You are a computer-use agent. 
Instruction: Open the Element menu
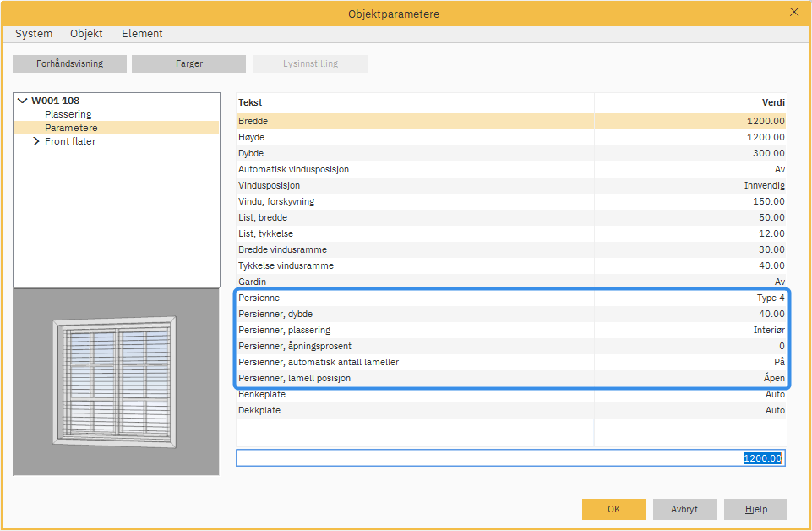[x=142, y=34]
